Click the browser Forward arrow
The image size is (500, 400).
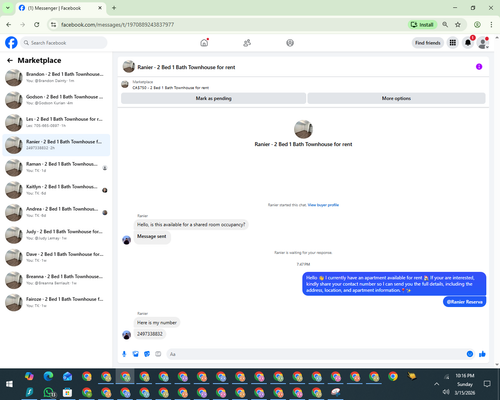point(22,24)
